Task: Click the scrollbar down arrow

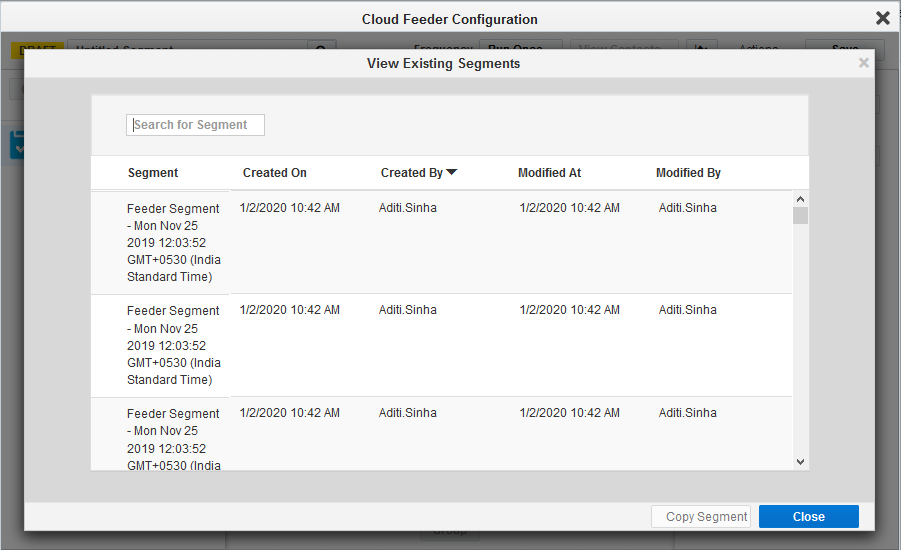Action: tap(800, 461)
